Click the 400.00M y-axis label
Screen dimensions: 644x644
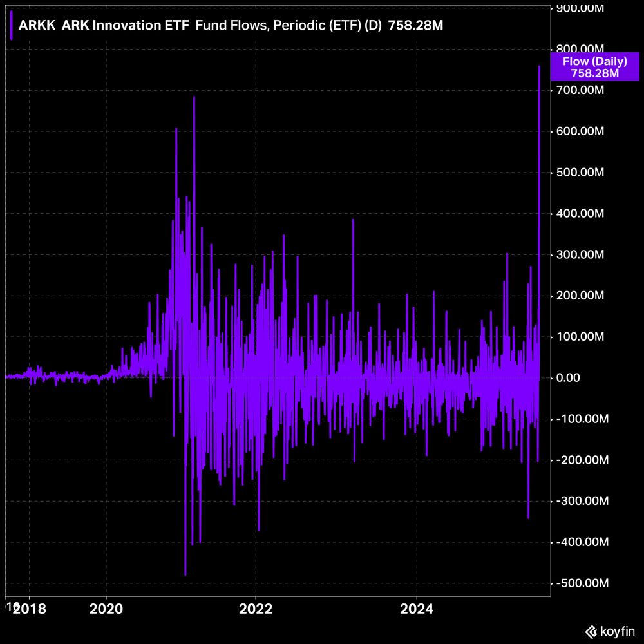(x=580, y=213)
